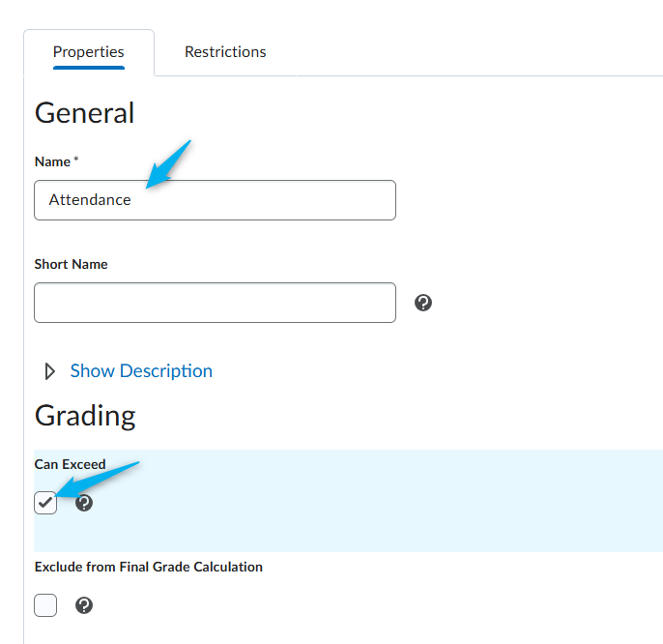Click the Grading section heading
663x644 pixels.
85,416
